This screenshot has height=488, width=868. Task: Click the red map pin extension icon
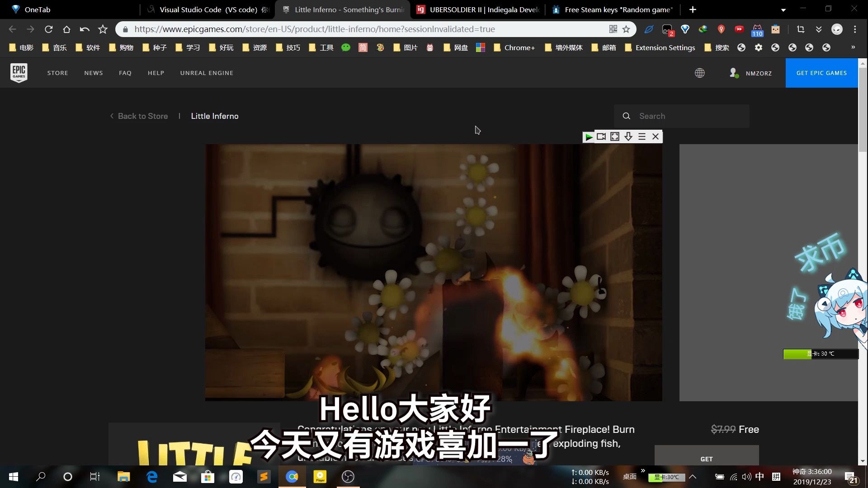point(721,29)
